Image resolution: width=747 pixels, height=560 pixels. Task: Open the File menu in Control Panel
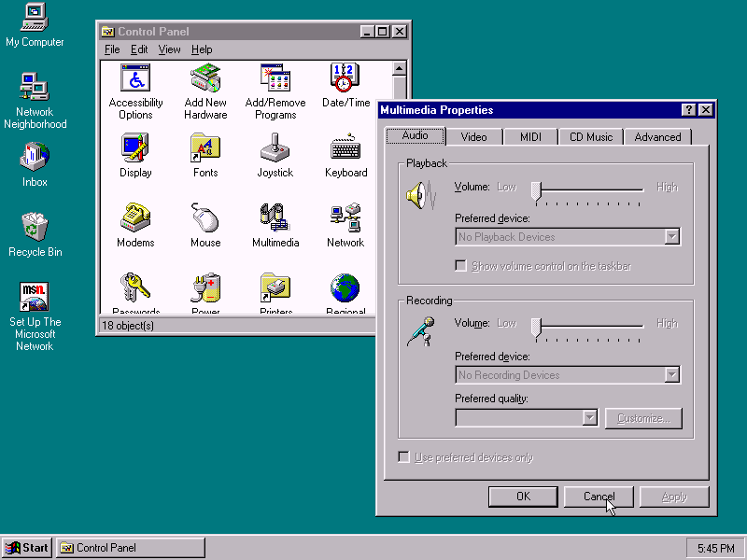click(112, 49)
